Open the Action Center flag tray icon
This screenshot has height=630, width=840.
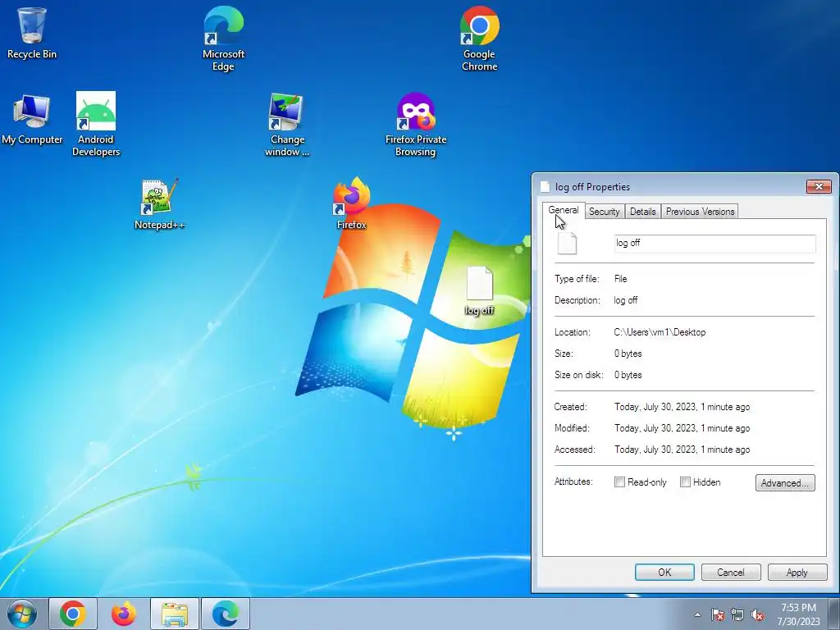click(718, 614)
